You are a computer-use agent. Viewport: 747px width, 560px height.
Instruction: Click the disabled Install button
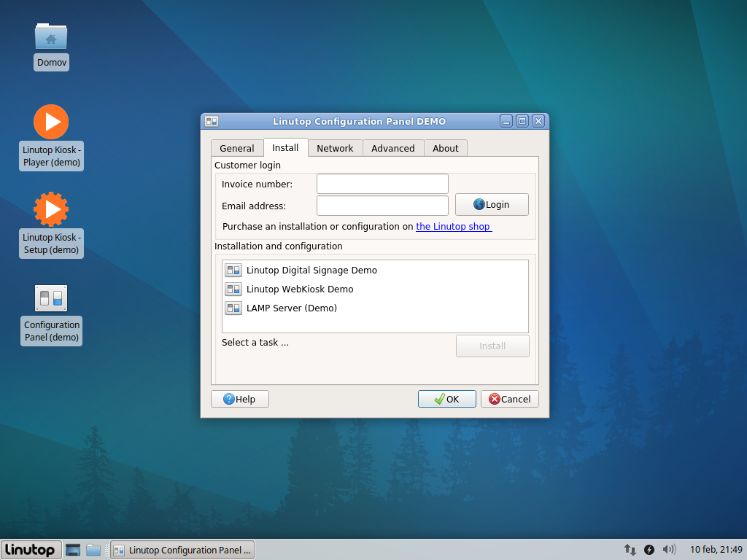pyautogui.click(x=492, y=346)
